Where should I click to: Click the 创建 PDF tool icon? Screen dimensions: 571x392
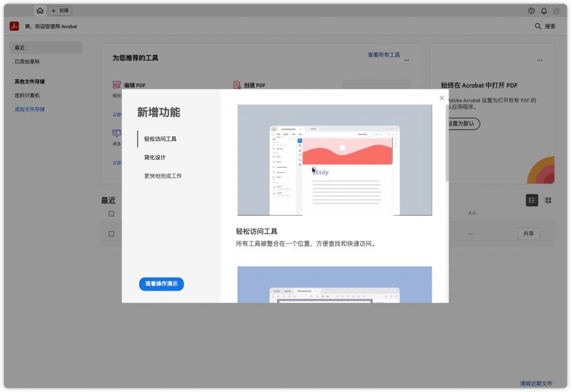[x=237, y=85]
